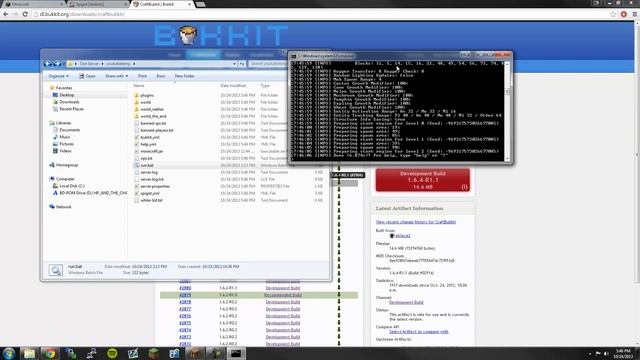Open the plugins folder in Explorer
This screenshot has width=640, height=360.
(x=147, y=95)
